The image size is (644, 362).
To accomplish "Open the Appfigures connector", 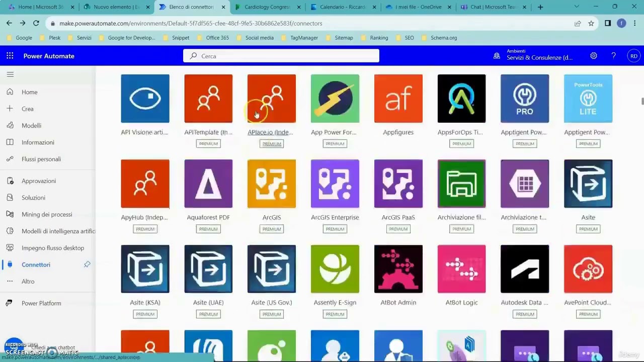I will (x=398, y=99).
